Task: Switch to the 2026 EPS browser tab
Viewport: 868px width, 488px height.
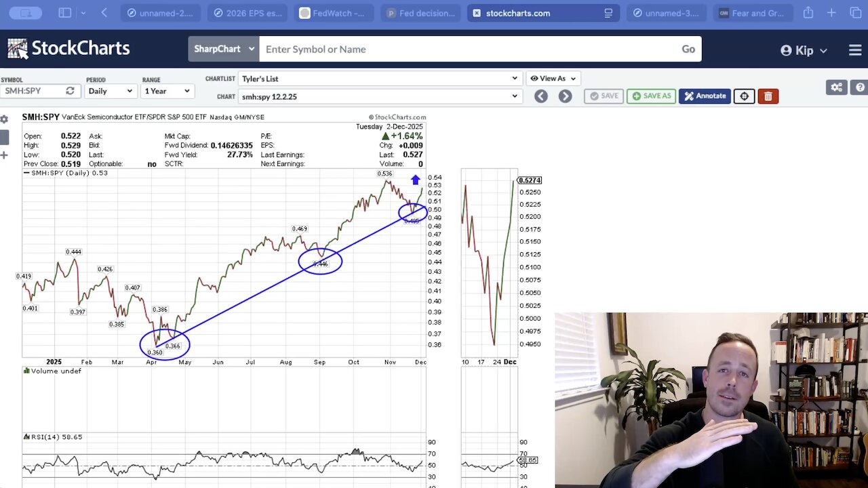Action: [247, 13]
